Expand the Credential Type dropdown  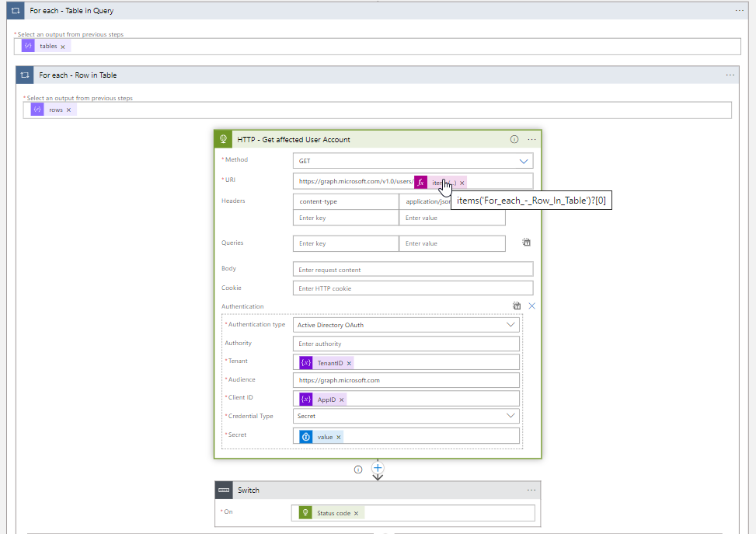510,415
